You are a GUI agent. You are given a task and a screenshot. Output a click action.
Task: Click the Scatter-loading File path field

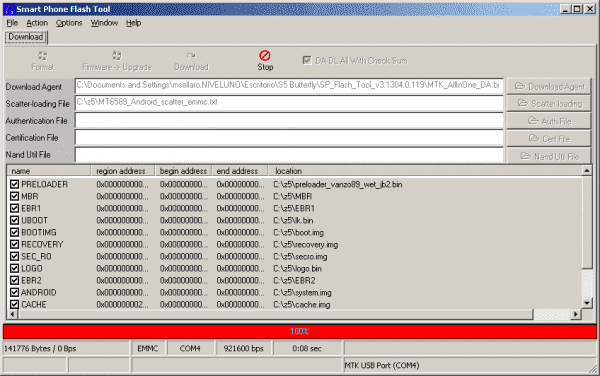(289, 103)
